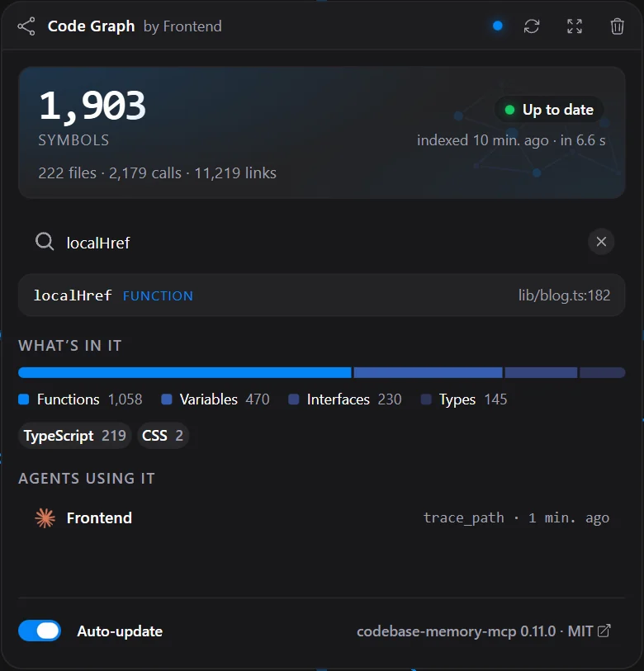644x671 pixels.
Task: Click the Up to date status badge
Action: tap(549, 110)
